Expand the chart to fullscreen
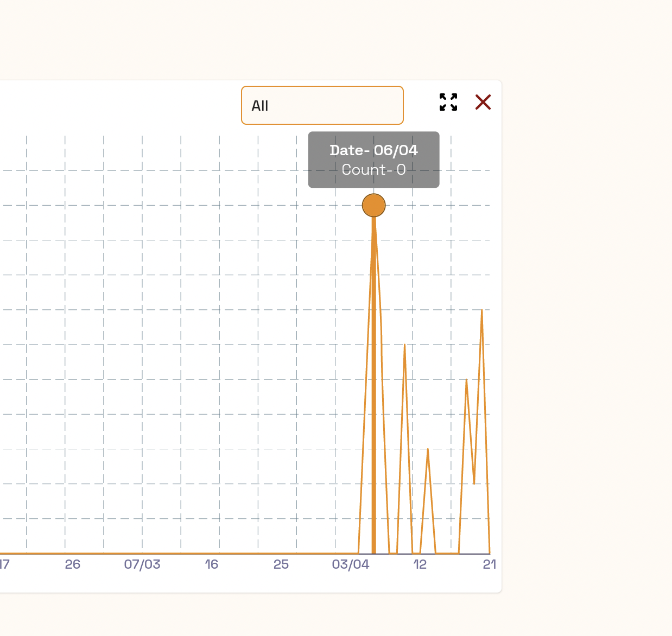 [448, 102]
